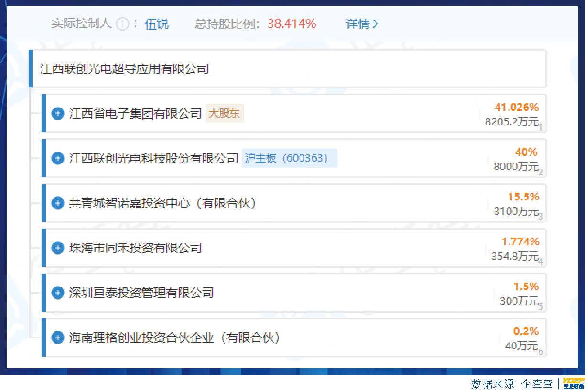
Task: Click the 354.8万元 amount
Action: [515, 256]
